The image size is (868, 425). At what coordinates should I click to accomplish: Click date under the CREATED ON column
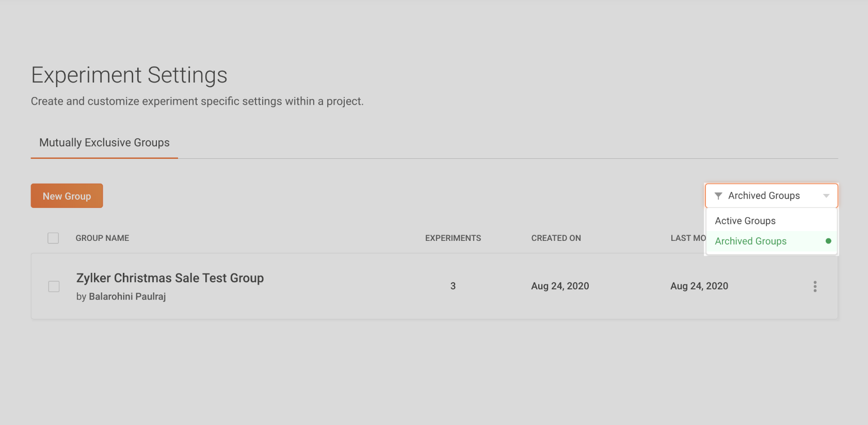[x=560, y=286]
